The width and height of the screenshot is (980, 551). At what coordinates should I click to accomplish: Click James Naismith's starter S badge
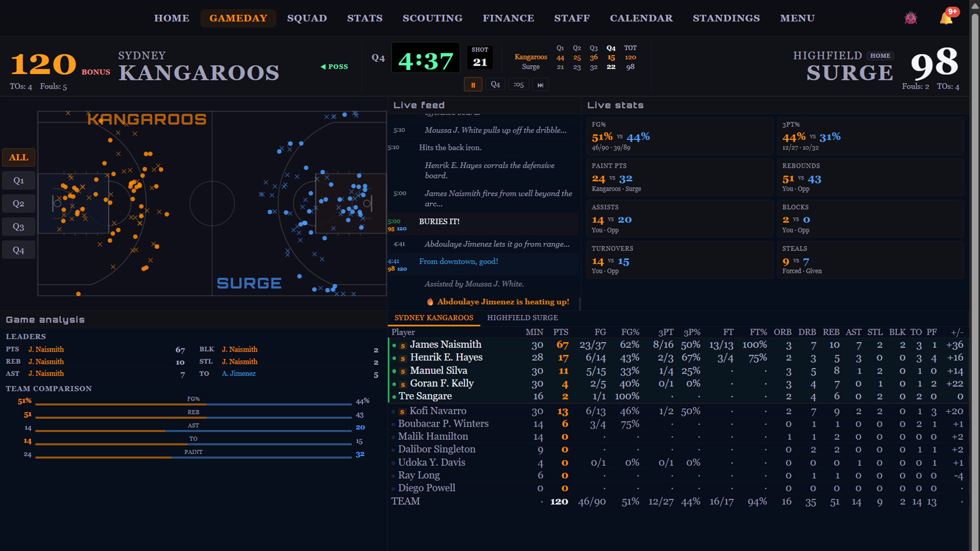point(403,345)
